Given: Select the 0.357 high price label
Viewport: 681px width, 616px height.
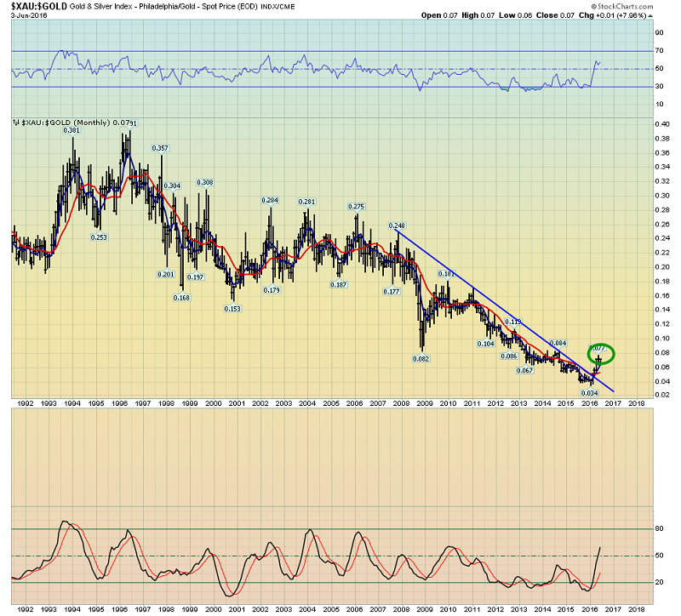Looking at the screenshot, I should point(160,148).
